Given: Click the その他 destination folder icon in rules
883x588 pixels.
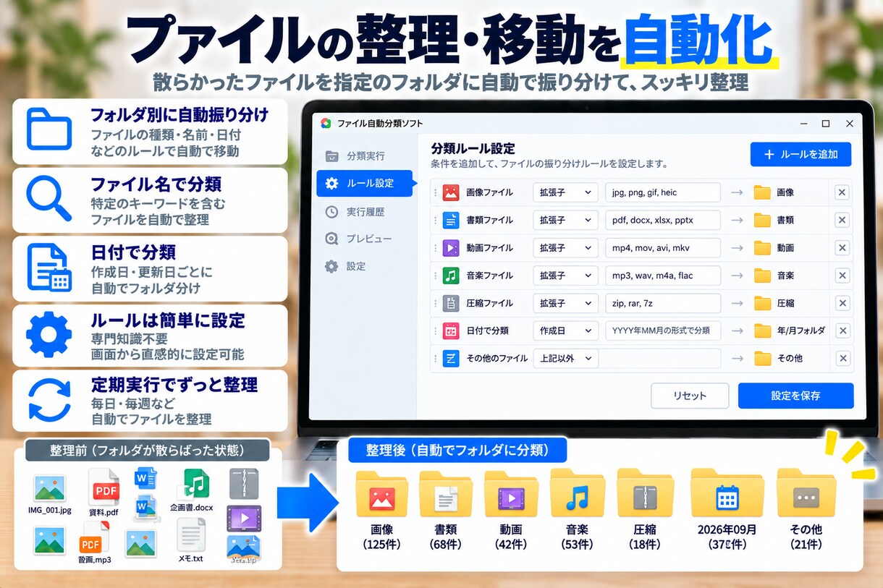Looking at the screenshot, I should point(762,358).
